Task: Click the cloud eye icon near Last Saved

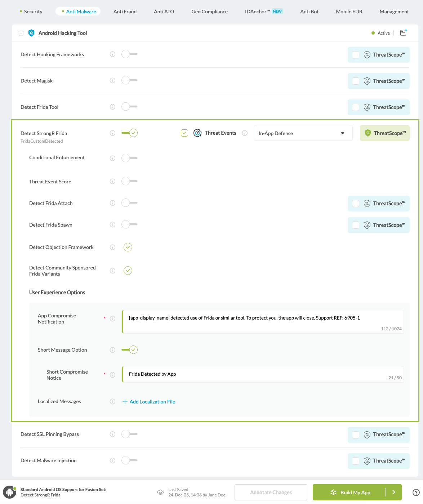Action: pos(160,492)
